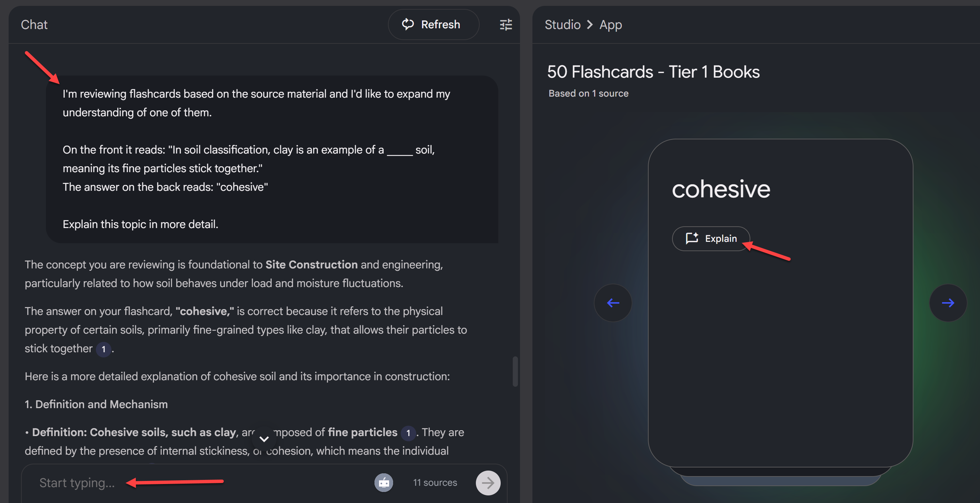
Task: Click the chat panel scrollbar thumb
Action: click(x=515, y=371)
